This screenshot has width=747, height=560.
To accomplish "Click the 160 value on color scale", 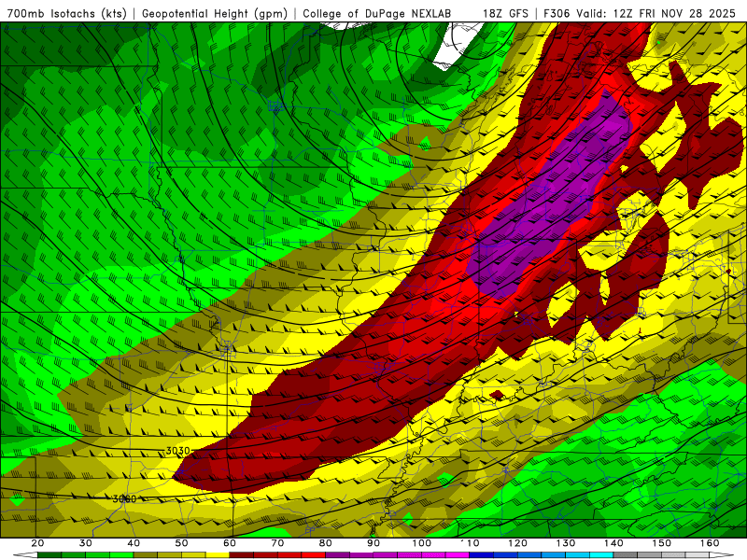I will (710, 543).
